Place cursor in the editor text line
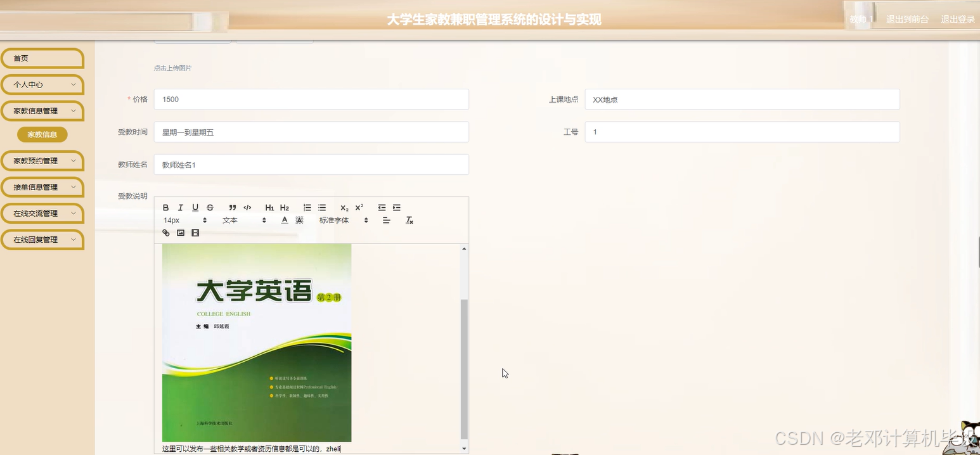Screen dimensions: 980x455 [x=251, y=449]
